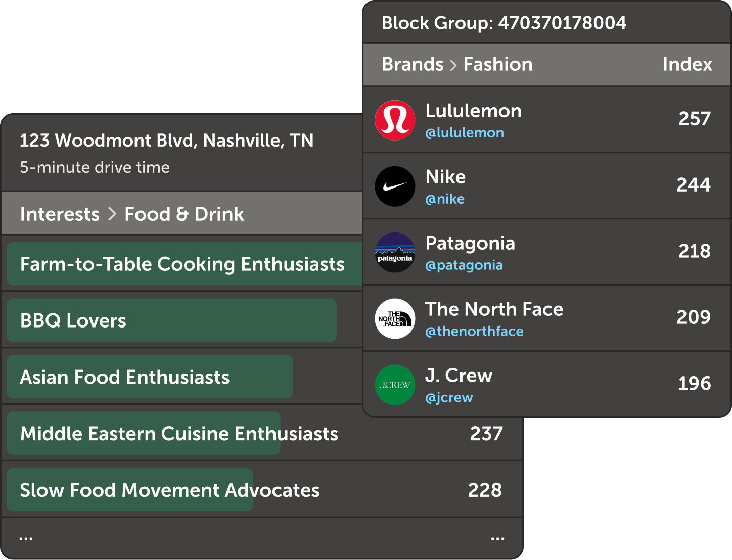Click the Index column header
This screenshot has height=560, width=732.
[687, 64]
